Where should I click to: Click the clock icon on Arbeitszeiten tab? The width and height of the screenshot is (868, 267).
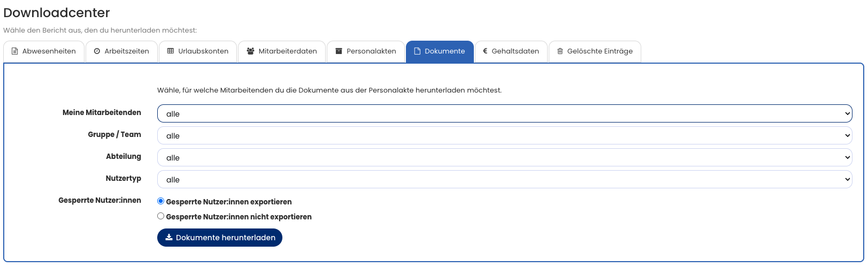tap(97, 51)
